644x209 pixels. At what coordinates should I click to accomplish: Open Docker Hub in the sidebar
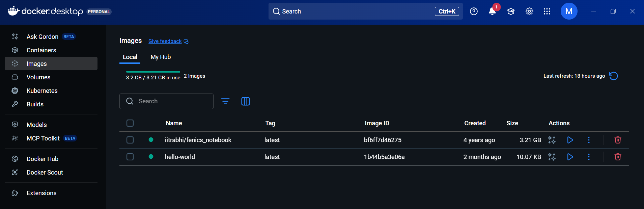[x=51, y=159]
